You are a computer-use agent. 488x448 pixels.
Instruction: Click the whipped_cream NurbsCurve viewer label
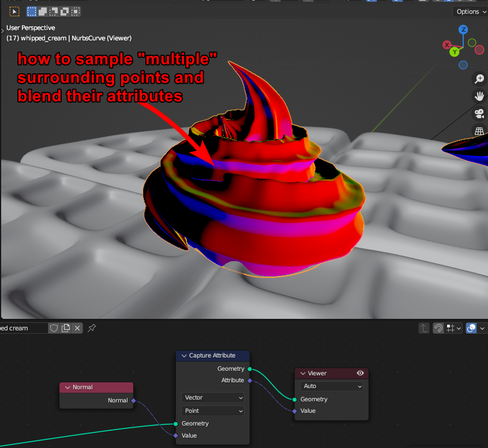point(69,38)
